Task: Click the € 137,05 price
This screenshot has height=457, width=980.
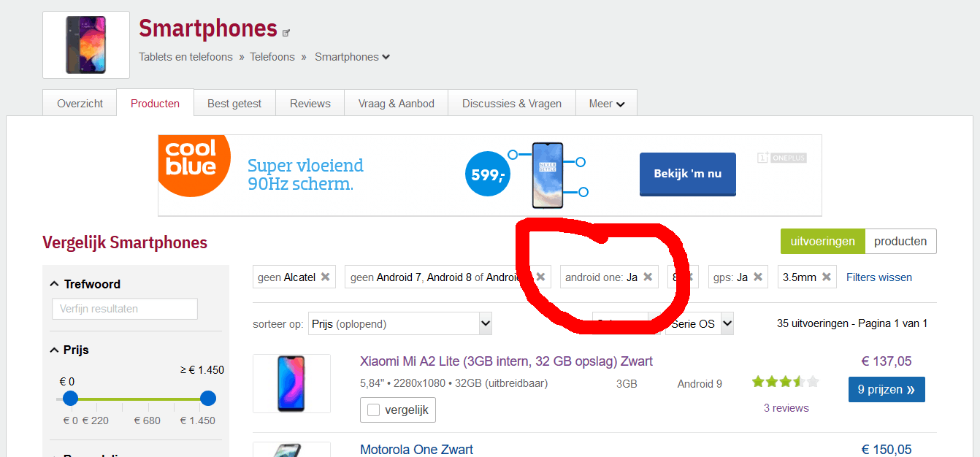Action: click(887, 361)
